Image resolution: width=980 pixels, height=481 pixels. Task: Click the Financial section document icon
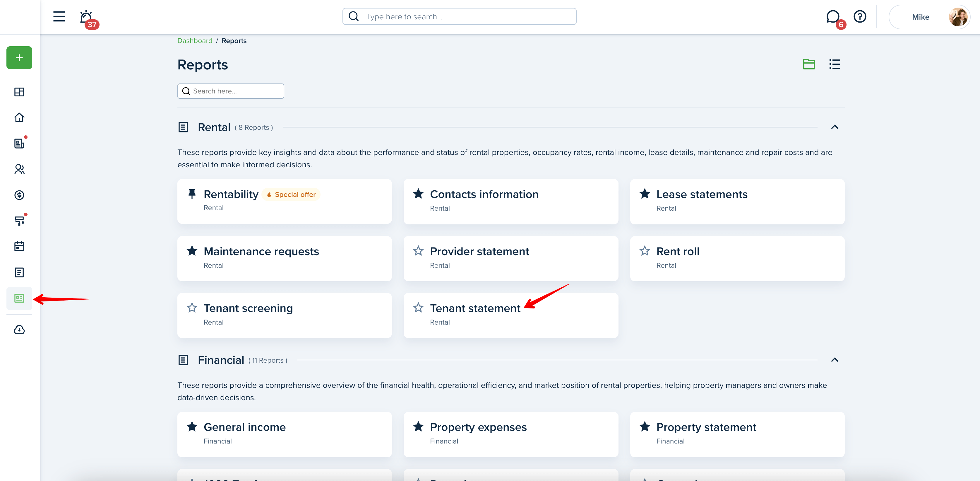click(183, 360)
